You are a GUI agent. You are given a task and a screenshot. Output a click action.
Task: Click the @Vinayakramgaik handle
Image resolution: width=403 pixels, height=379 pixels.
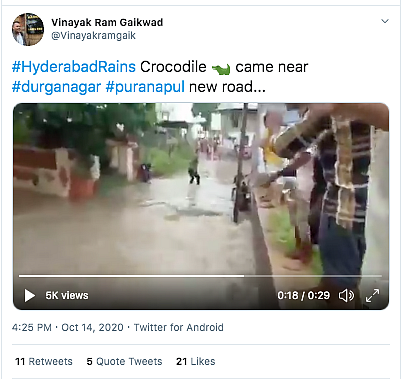(93, 35)
